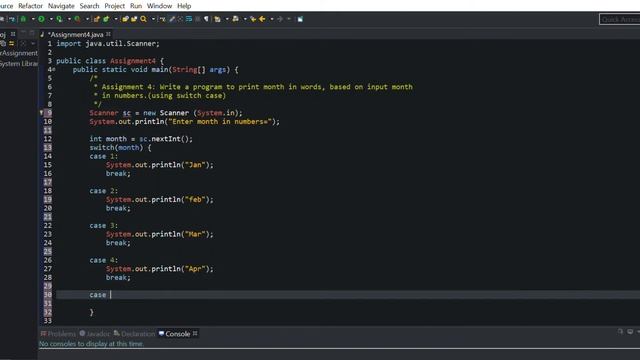
Task: Open the Project menu
Action: tap(115, 6)
